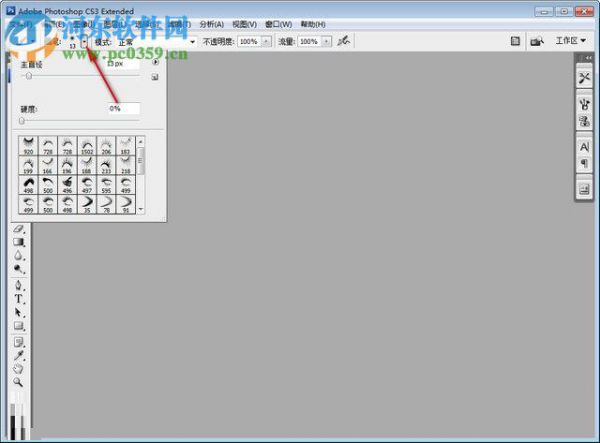Launch Adobe Bridge from options bar

coord(537,41)
